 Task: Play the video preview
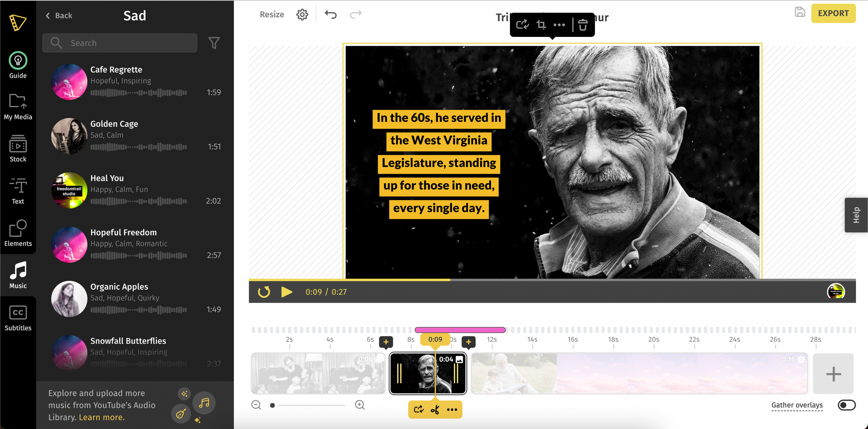point(286,292)
